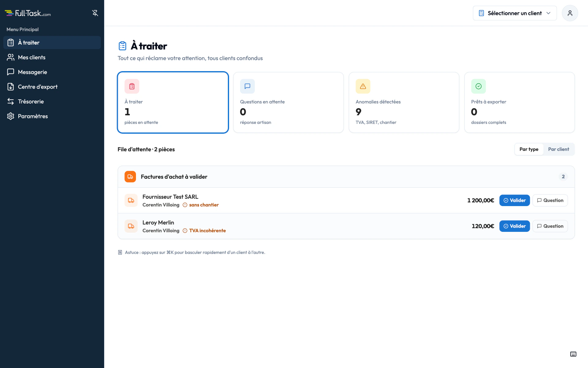
Task: Click the small icon before the Astuce tip
Action: (120, 252)
